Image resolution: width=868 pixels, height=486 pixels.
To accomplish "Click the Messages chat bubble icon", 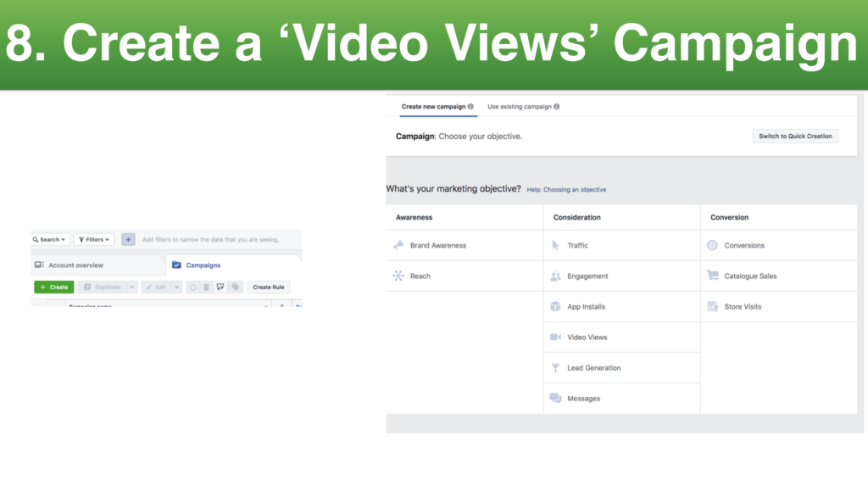I will (x=555, y=398).
